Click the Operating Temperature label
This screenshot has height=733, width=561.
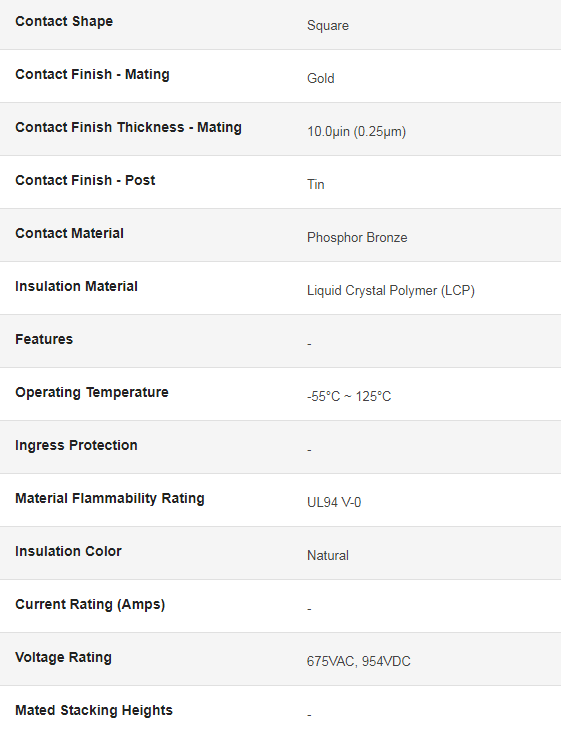(92, 392)
